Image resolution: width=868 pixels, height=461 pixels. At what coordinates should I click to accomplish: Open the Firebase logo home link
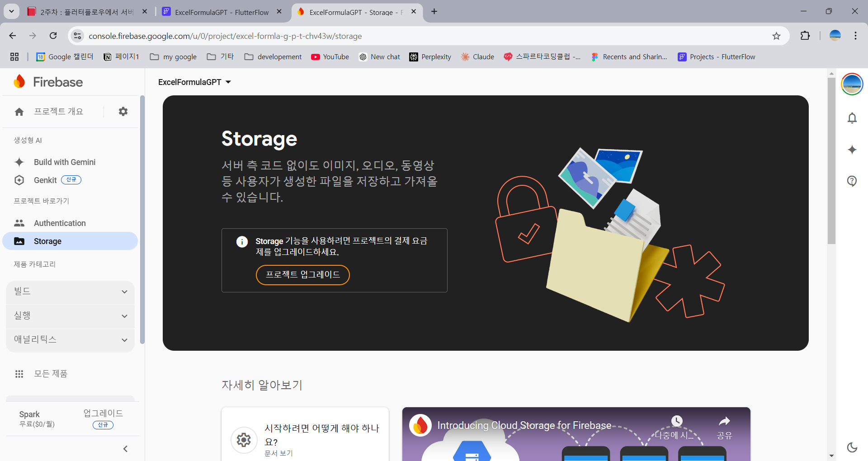[48, 82]
